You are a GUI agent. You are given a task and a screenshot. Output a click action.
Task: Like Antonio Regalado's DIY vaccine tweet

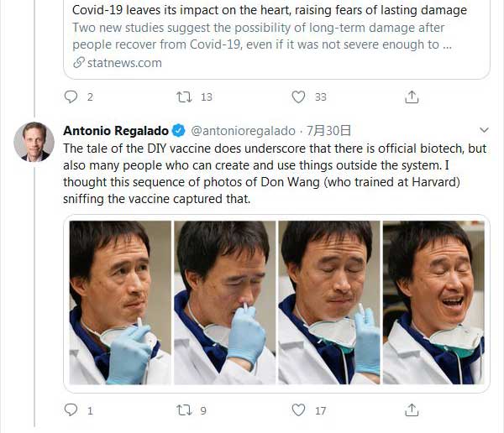[x=298, y=410]
